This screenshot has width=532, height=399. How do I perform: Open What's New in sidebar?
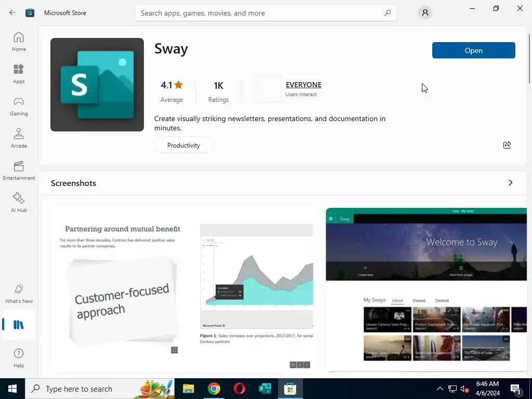[x=19, y=294]
